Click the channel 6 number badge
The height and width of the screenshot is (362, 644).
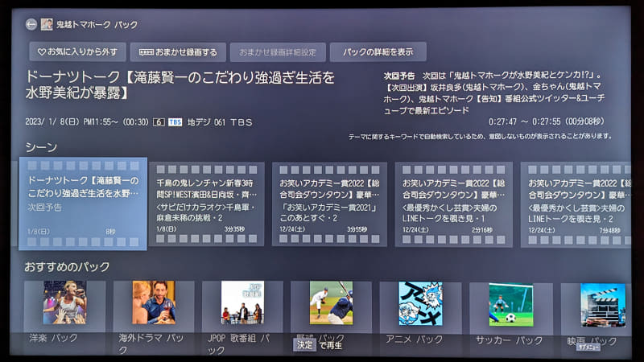click(159, 122)
